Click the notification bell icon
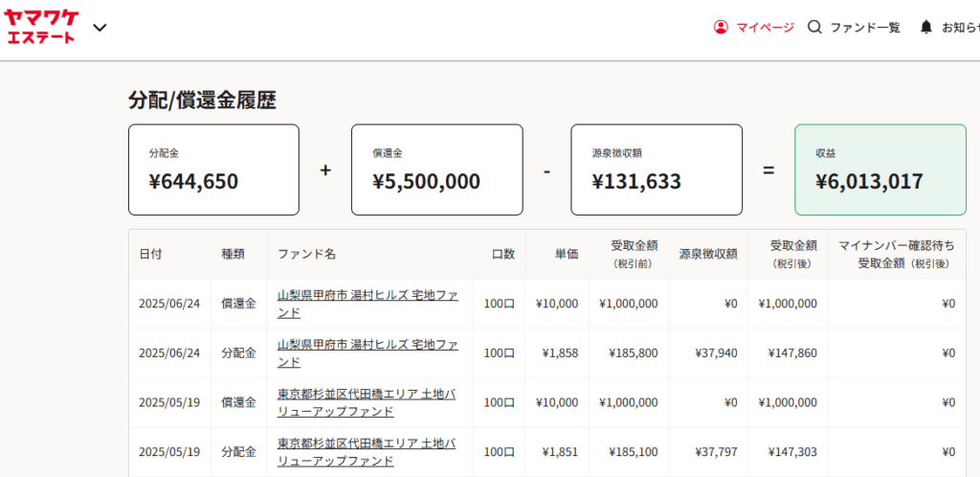The height and width of the screenshot is (477, 980). 926,28
